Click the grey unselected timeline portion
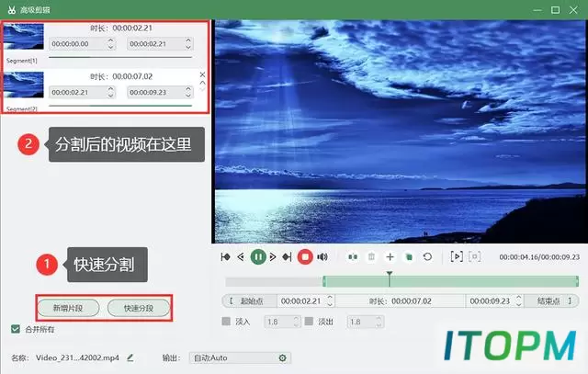This screenshot has width=588, height=374. tap(274, 281)
